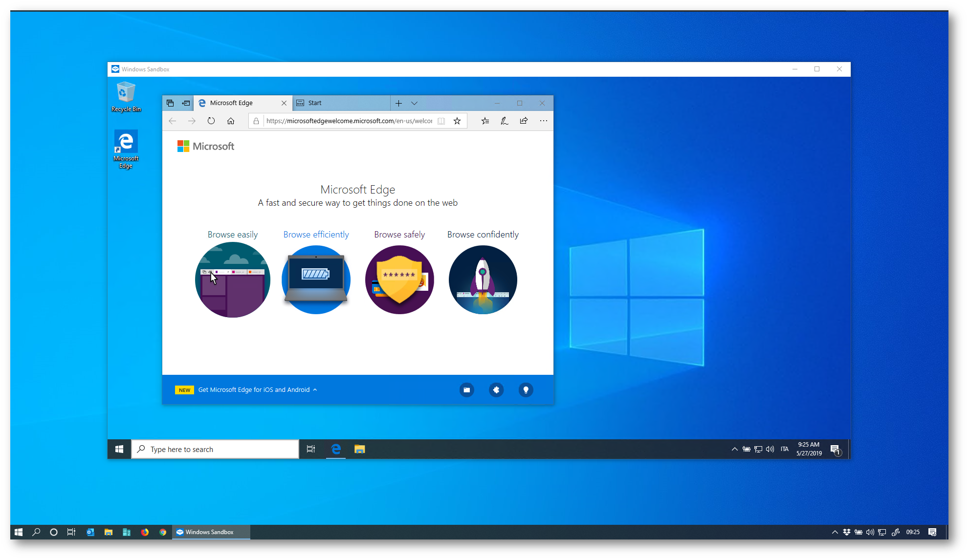Click the folder circle icon in blue footer
969x560 pixels.
pyautogui.click(x=467, y=390)
